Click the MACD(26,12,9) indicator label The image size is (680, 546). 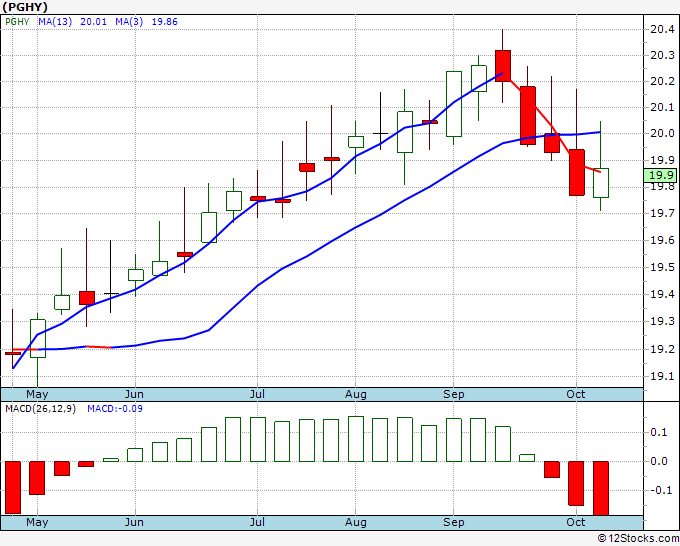(40, 409)
